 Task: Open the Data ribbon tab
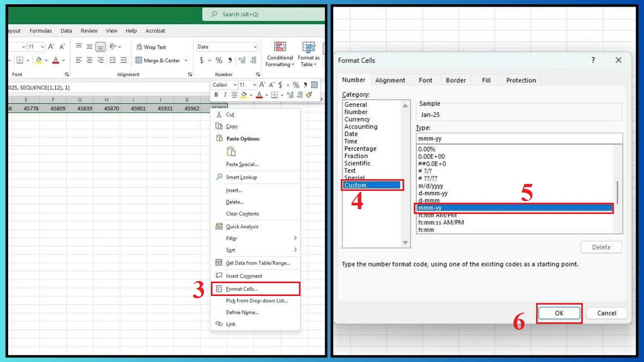click(x=66, y=31)
